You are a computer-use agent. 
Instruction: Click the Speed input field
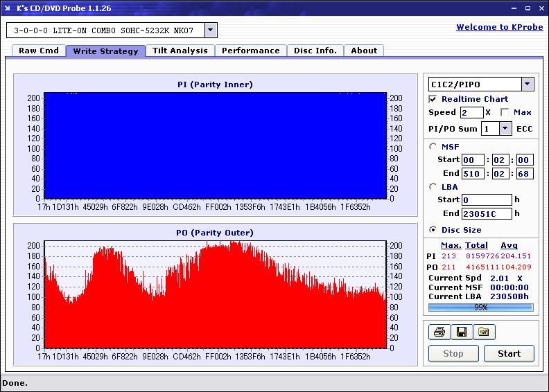(471, 112)
